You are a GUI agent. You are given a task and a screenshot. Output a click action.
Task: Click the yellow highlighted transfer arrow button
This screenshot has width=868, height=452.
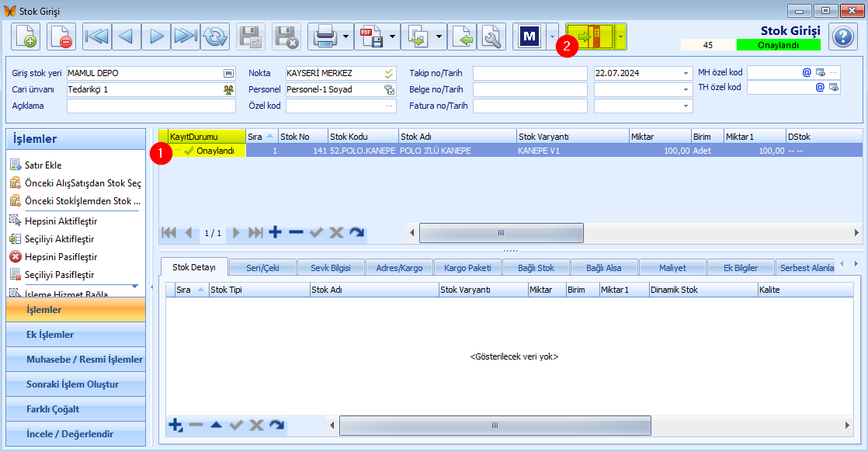point(590,37)
